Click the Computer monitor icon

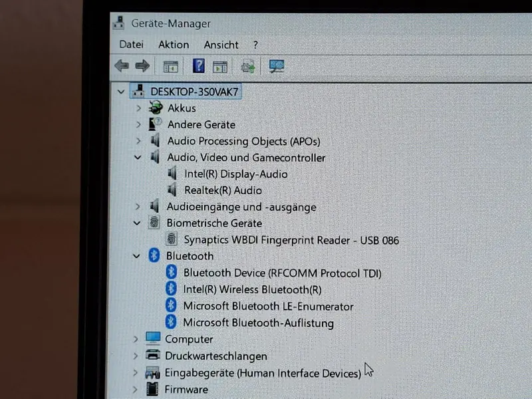(153, 338)
